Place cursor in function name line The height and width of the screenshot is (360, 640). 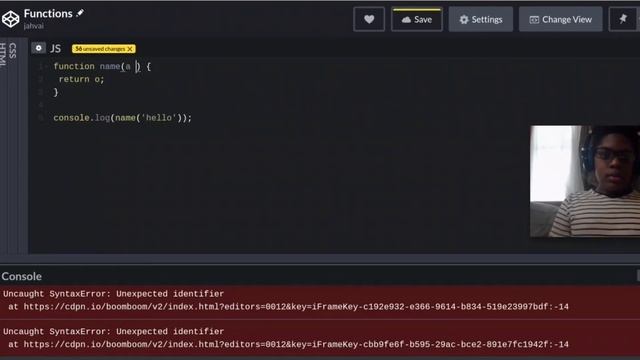coord(102,66)
